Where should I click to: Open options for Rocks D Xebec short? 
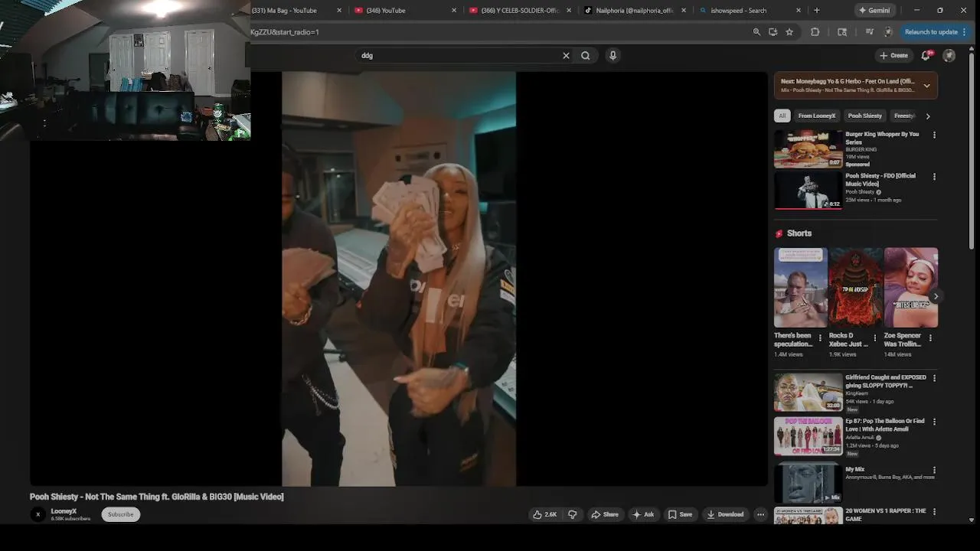(875, 337)
